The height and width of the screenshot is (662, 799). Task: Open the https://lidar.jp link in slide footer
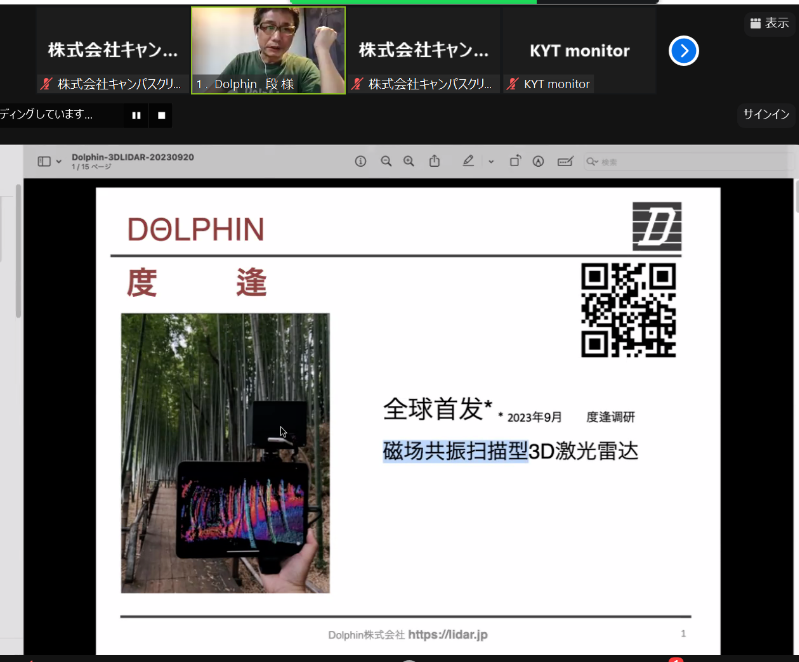click(x=448, y=635)
